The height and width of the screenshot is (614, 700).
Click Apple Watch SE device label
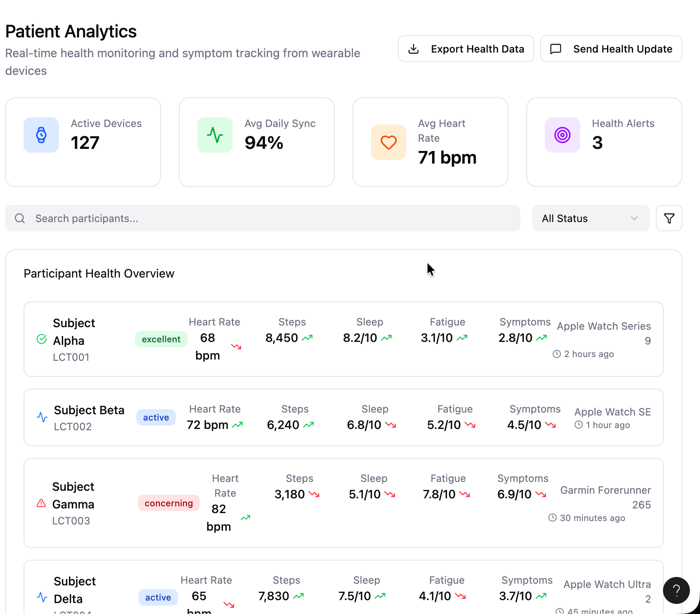point(612,412)
